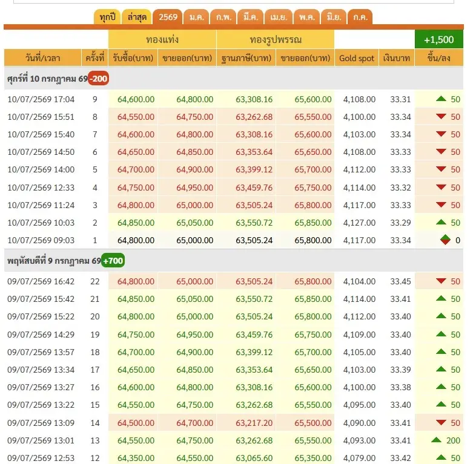
Task: Click red down arrow in 09/07 16:42 row
Action: tap(441, 281)
